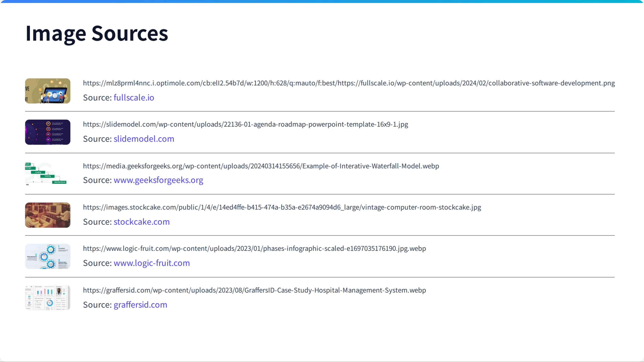Click the green waterfall model thumbnail
Viewport: 644px width, 362px height.
pos(48,174)
